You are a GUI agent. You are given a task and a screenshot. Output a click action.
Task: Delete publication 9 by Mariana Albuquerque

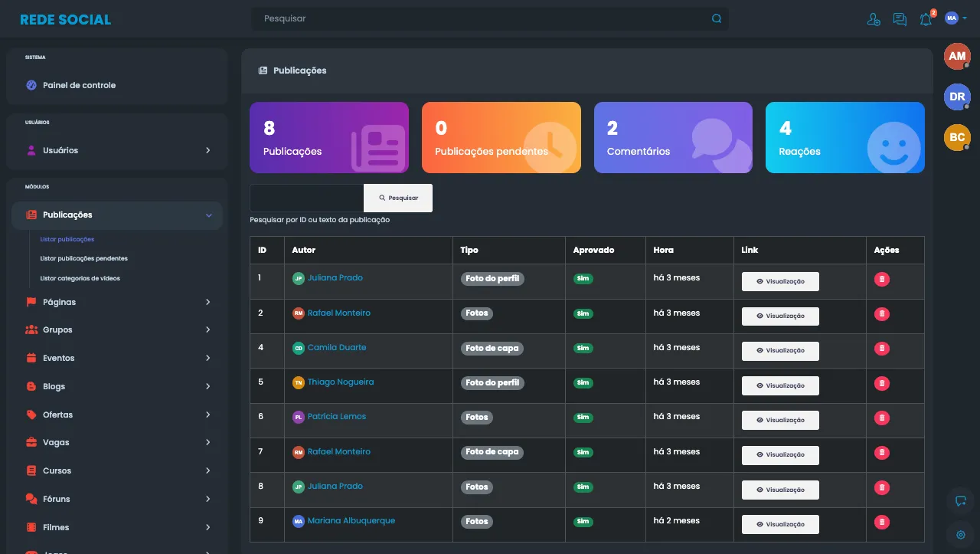(882, 522)
